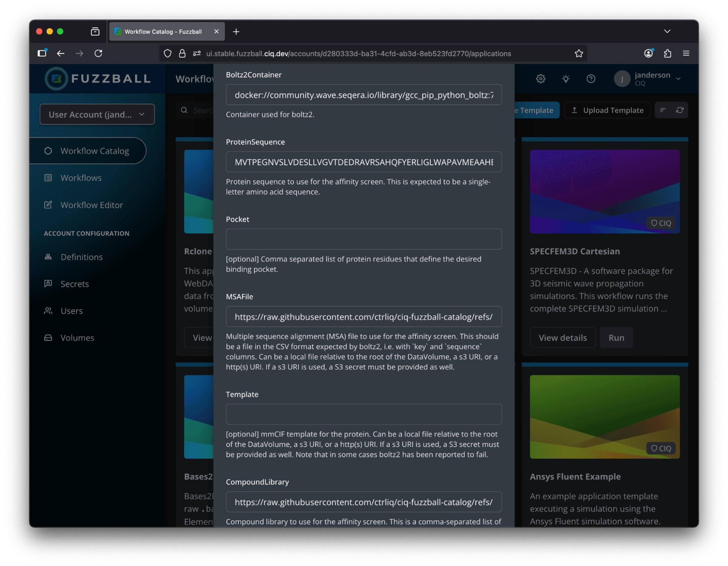This screenshot has width=728, height=566.
Task: Click the empty Template input field
Action: tap(364, 414)
